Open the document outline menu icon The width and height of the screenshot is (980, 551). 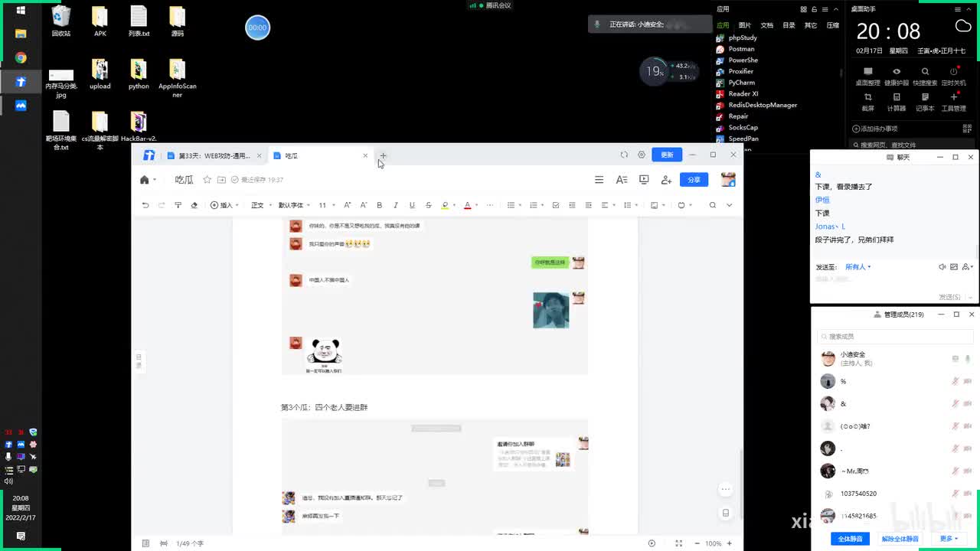click(x=599, y=180)
